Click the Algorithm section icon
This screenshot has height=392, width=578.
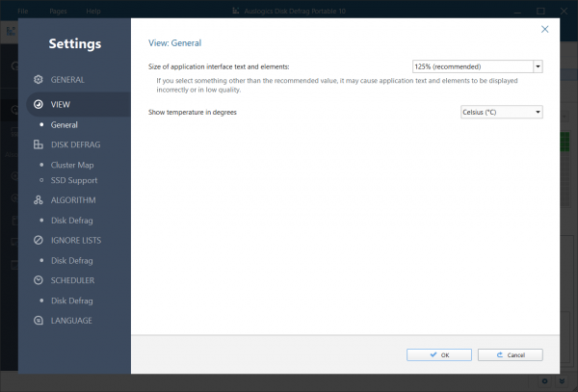[x=38, y=200]
